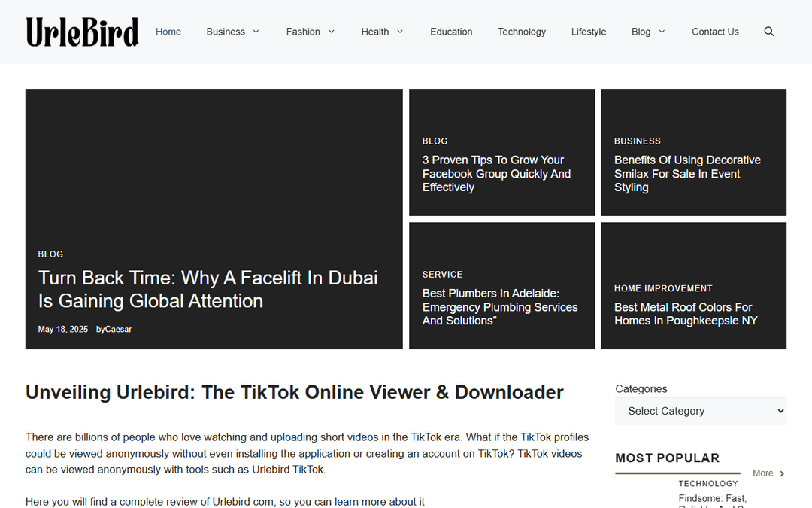Click BLOG category label on facelift article
812x508 pixels.
50,254
